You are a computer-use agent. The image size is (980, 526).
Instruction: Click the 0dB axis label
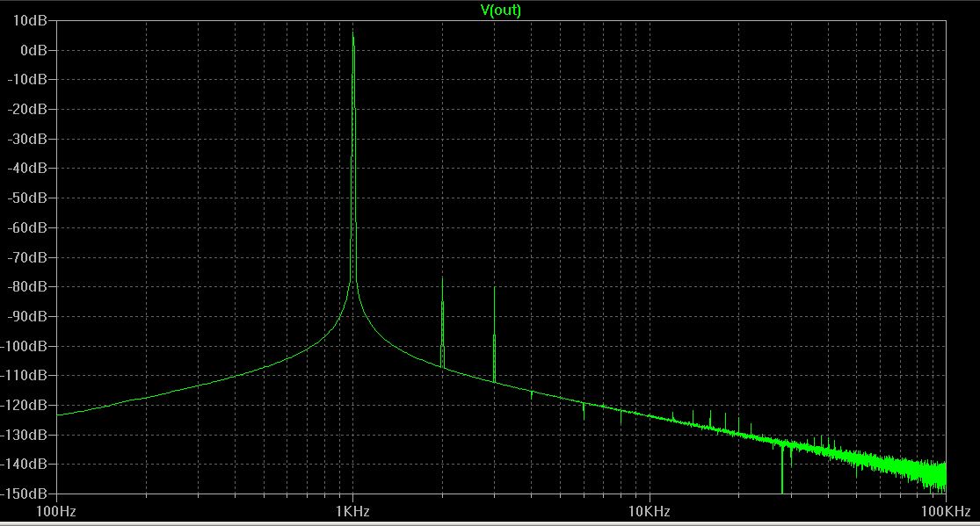pyautogui.click(x=33, y=51)
